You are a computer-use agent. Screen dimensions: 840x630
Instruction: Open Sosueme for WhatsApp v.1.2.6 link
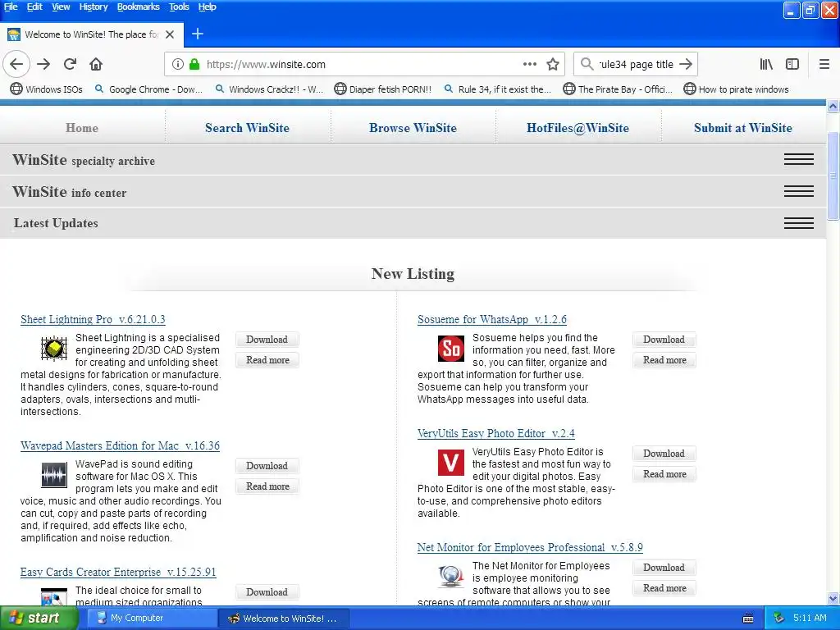pyautogui.click(x=492, y=319)
